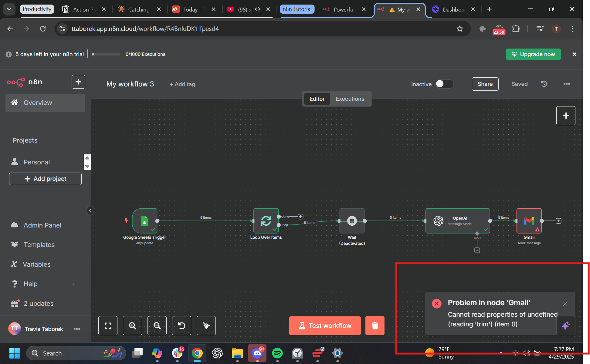Activate the workflow with the Inactive toggle
The width and height of the screenshot is (590, 364).
pos(444,84)
